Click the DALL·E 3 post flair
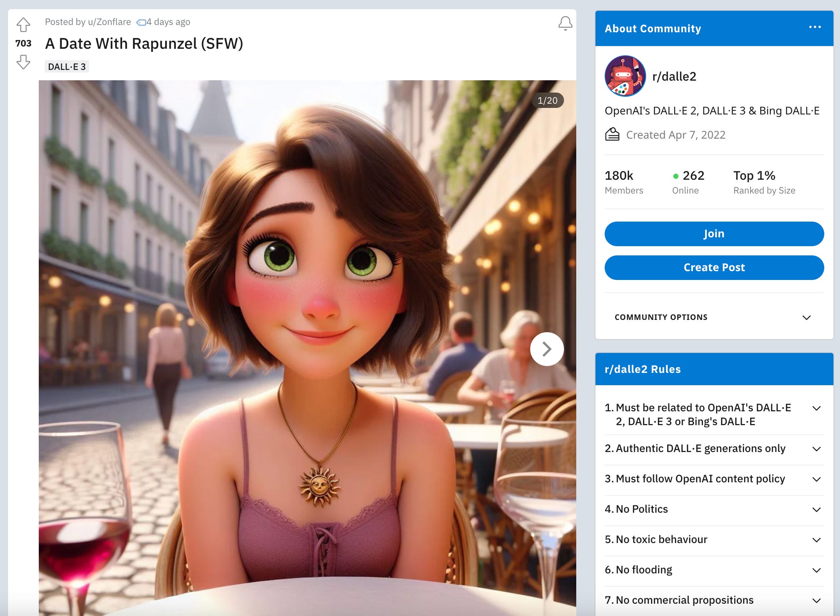840x616 pixels. tap(67, 66)
